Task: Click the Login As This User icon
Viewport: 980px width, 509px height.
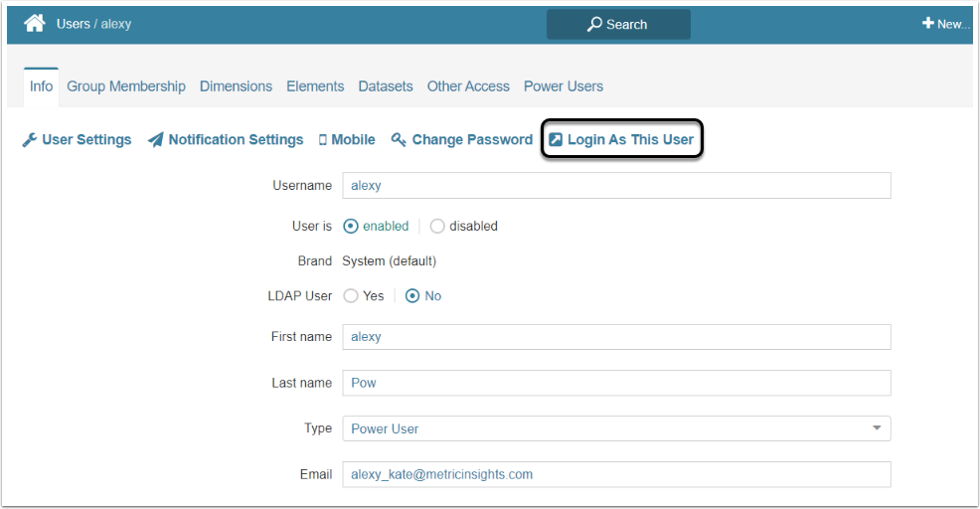Action: click(557, 140)
